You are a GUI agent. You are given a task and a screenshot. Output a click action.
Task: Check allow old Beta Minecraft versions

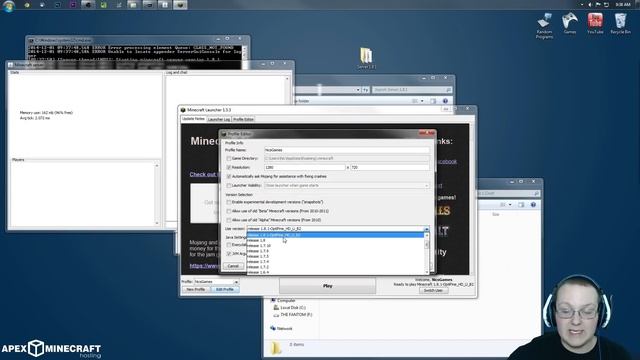(x=229, y=211)
